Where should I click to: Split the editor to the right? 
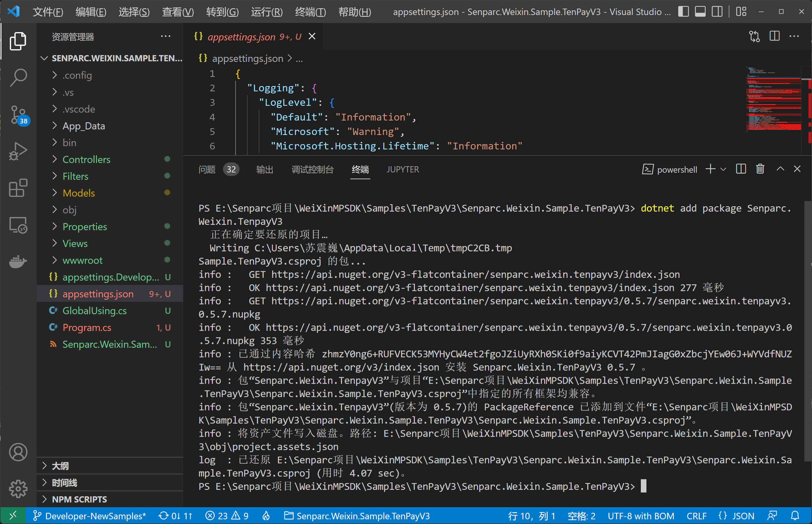(775, 36)
